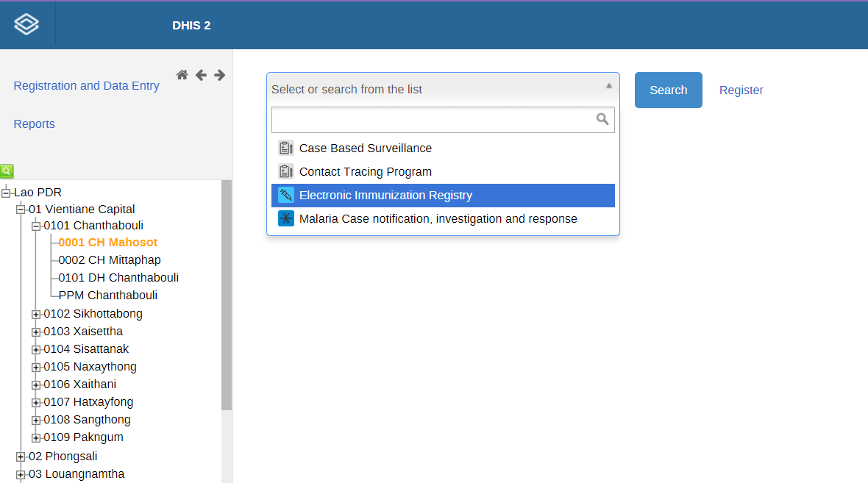Select the Electronic Immunization Registry syringe icon
The height and width of the screenshot is (483, 868).
(285, 195)
